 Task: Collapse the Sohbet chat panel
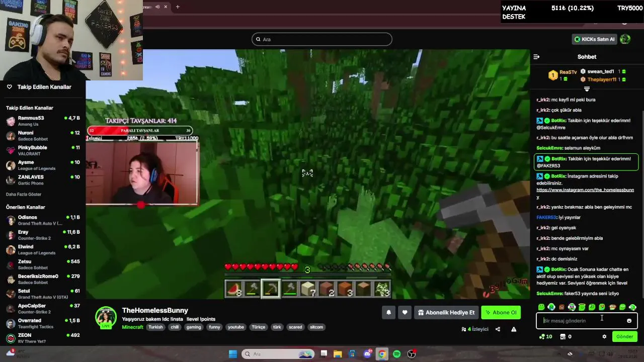pos(536,57)
